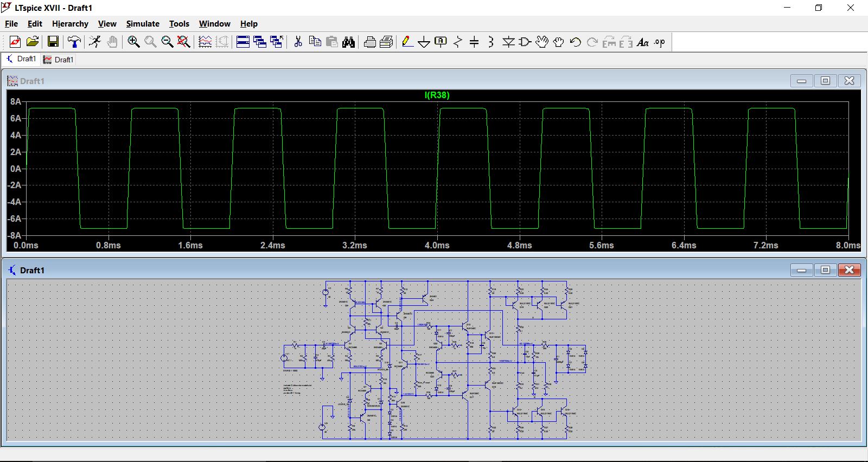Image resolution: width=868 pixels, height=462 pixels.
Task: Click the zoom in magnifier
Action: (x=133, y=42)
